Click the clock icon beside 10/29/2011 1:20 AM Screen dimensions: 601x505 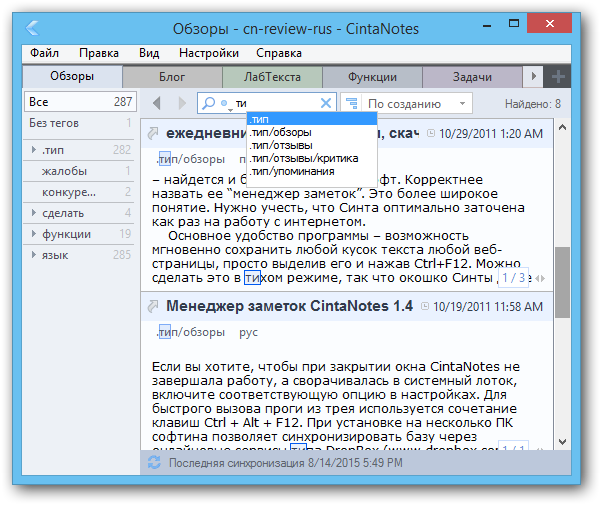point(431,134)
